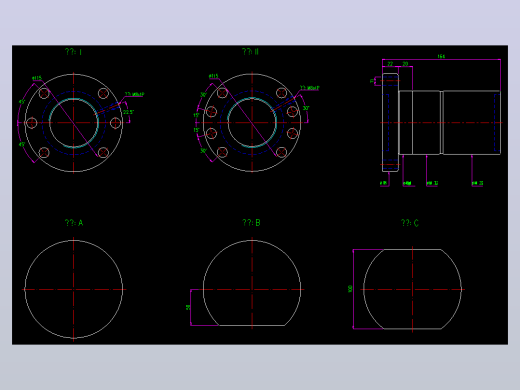Select the cyan inner bore circle in view I

click(74, 123)
